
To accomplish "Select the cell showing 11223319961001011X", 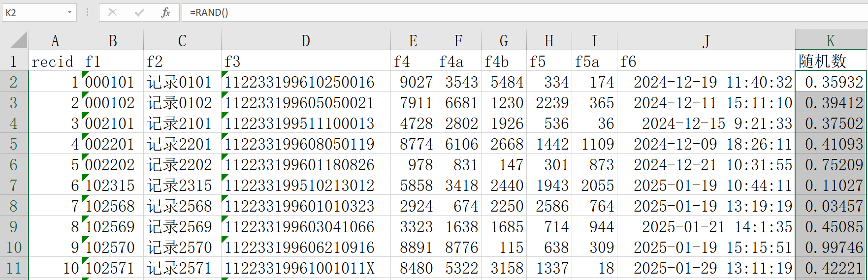I will click(306, 268).
